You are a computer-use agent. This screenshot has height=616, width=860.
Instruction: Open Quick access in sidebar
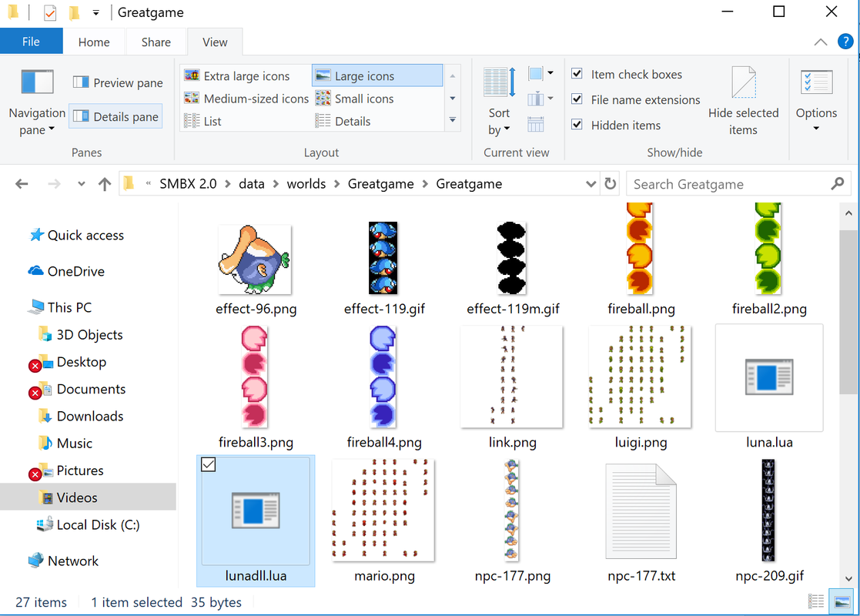[77, 236]
